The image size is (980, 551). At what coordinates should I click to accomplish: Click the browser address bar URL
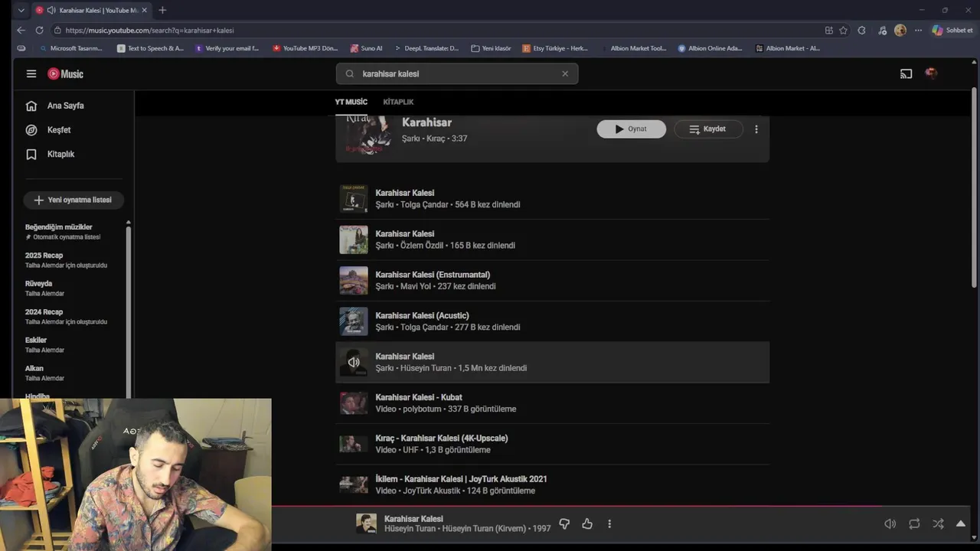pyautogui.click(x=149, y=31)
